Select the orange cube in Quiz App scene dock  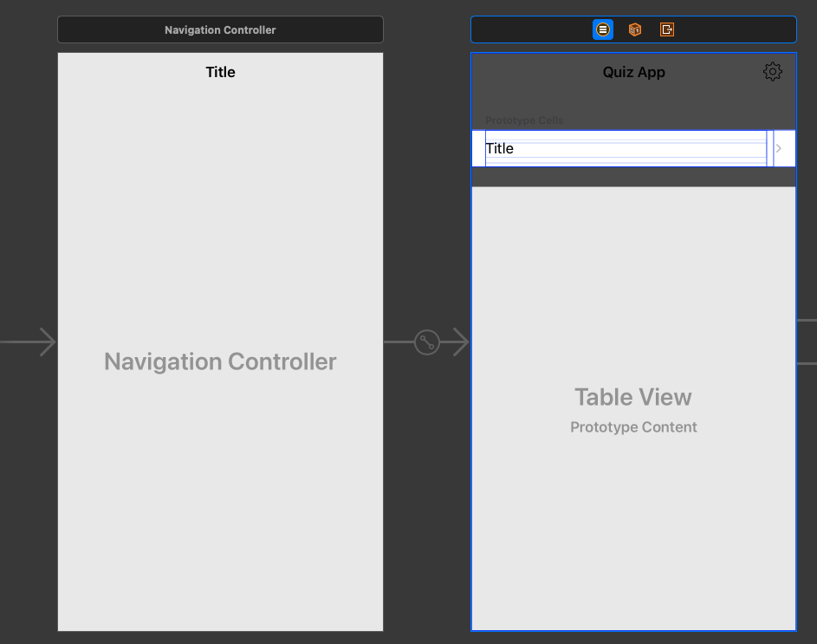[x=635, y=29]
